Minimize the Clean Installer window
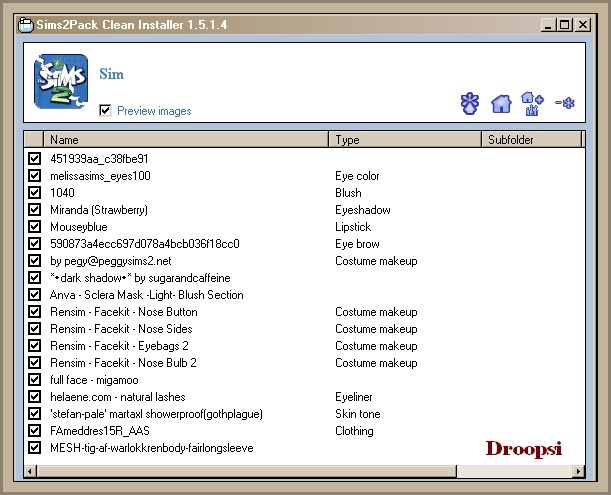The width and height of the screenshot is (611, 495). tap(547, 25)
